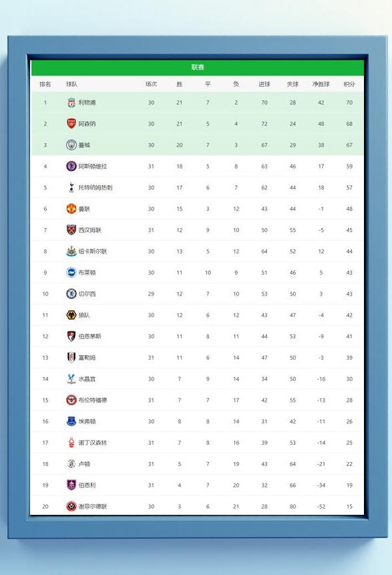Sort by the 积分 column header

pyautogui.click(x=349, y=84)
